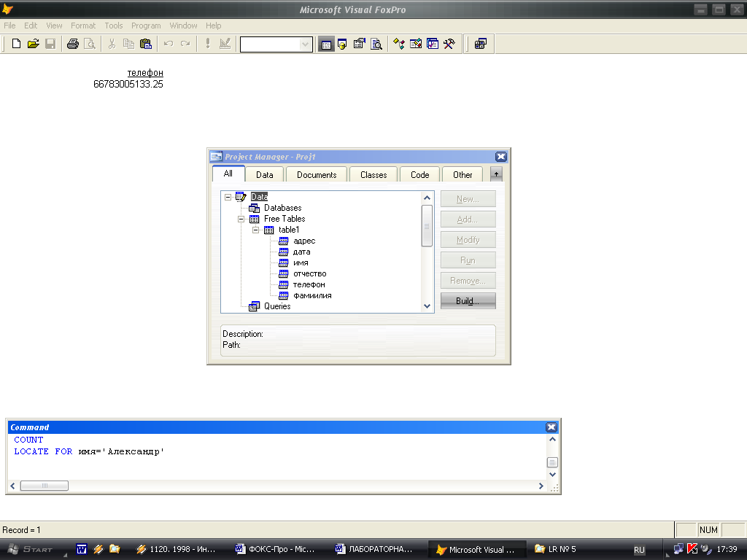Click the Windows Start button

(31, 549)
